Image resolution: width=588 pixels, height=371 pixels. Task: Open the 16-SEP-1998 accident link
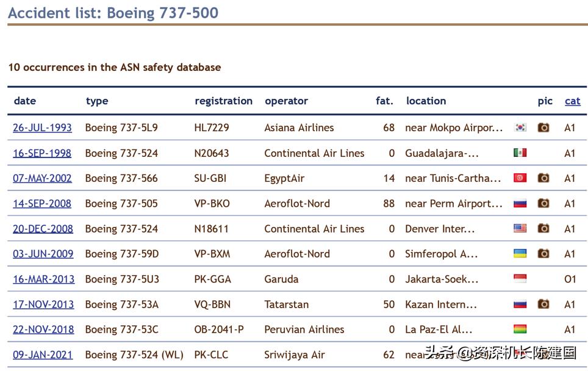[x=42, y=153]
